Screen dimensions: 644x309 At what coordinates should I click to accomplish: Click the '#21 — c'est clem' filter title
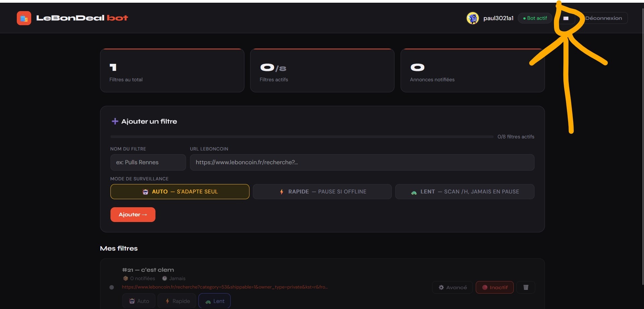click(x=148, y=270)
